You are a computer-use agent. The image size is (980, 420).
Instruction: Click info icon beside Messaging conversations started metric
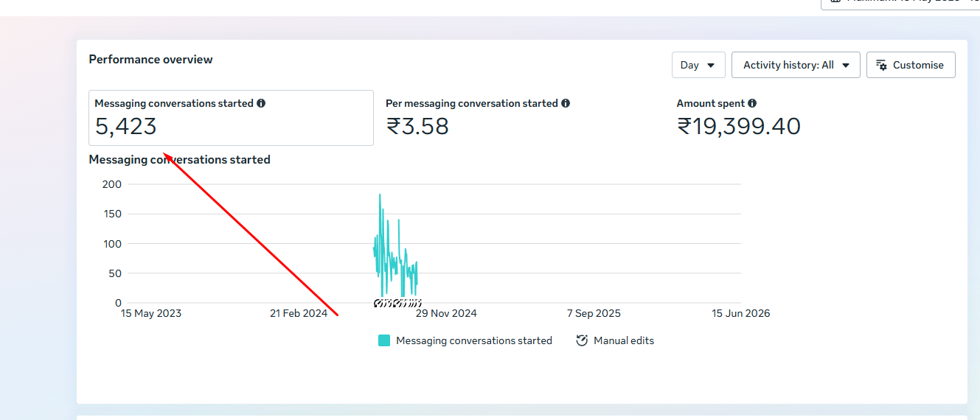point(261,104)
